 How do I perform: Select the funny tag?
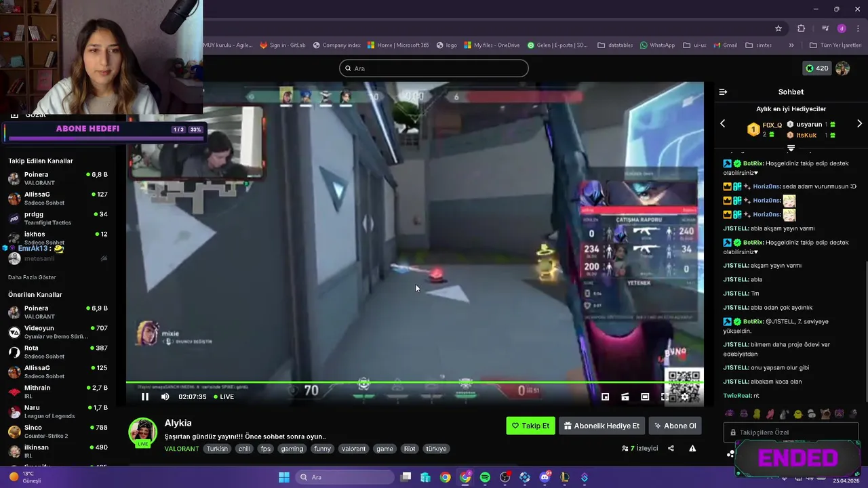coord(322,449)
